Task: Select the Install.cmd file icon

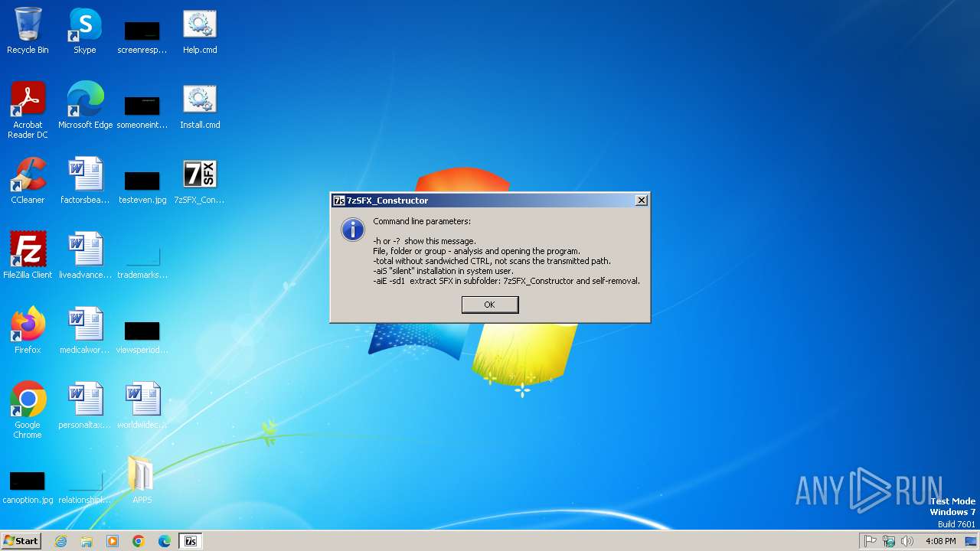Action: pos(200,106)
